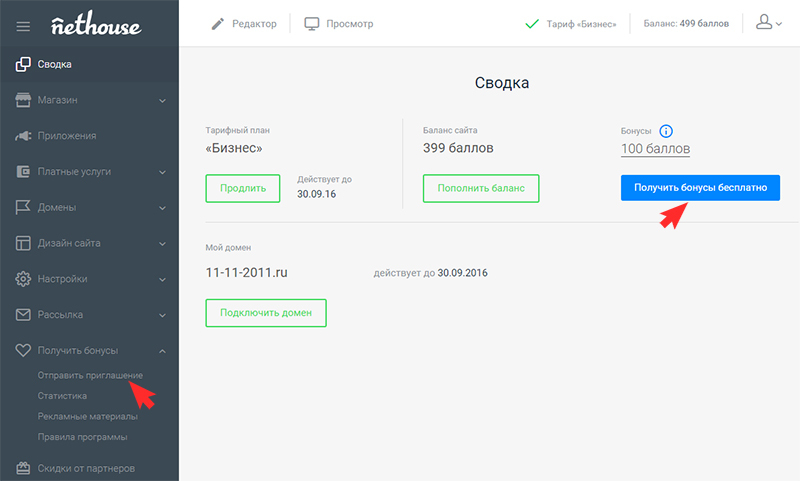This screenshot has width=800, height=481.
Task: Open the Nethouse logo home link
Action: [x=96, y=24]
